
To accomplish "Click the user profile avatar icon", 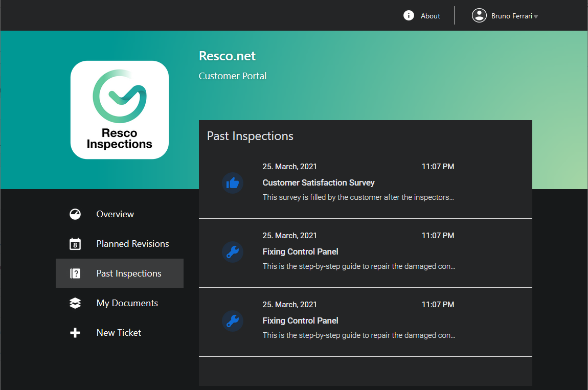I will (x=479, y=15).
